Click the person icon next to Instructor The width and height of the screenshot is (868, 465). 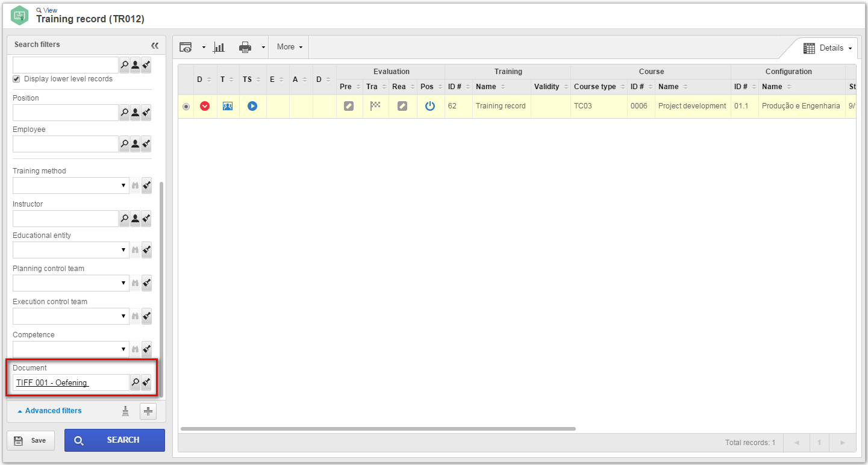pyautogui.click(x=136, y=219)
